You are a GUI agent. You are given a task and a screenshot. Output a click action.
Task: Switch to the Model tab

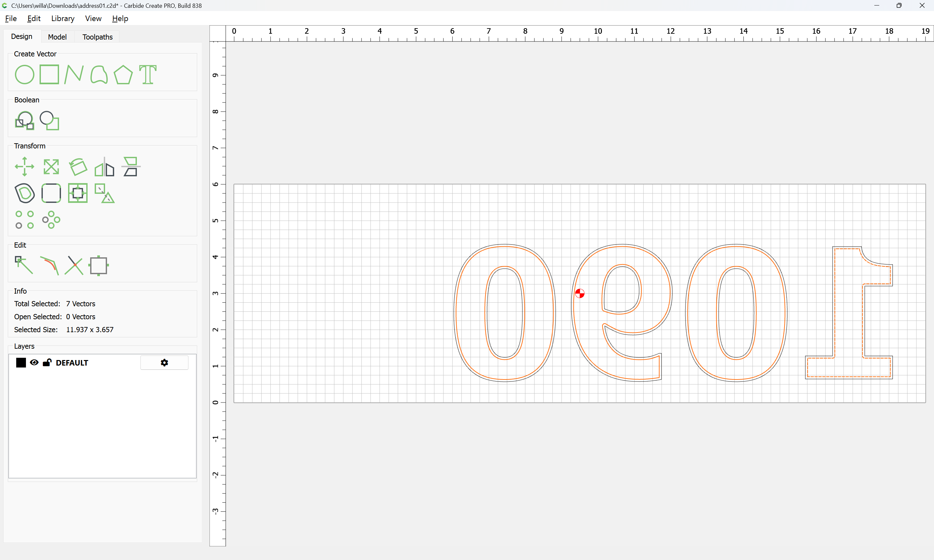point(57,37)
